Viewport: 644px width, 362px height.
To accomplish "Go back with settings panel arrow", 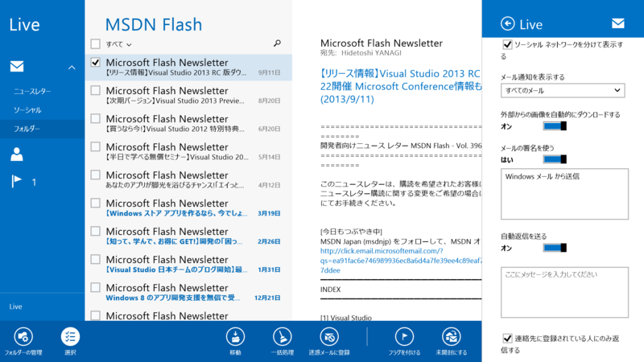I will click(508, 24).
